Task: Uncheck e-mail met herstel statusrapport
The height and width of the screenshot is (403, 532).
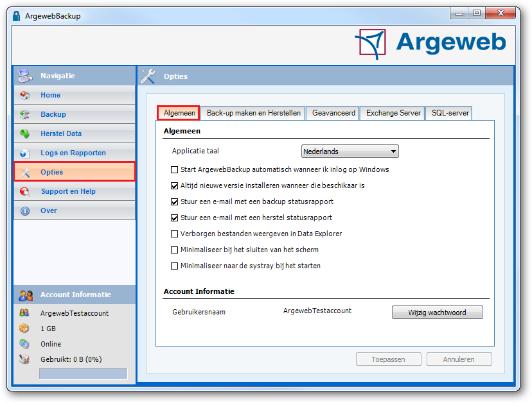Action: [x=174, y=218]
